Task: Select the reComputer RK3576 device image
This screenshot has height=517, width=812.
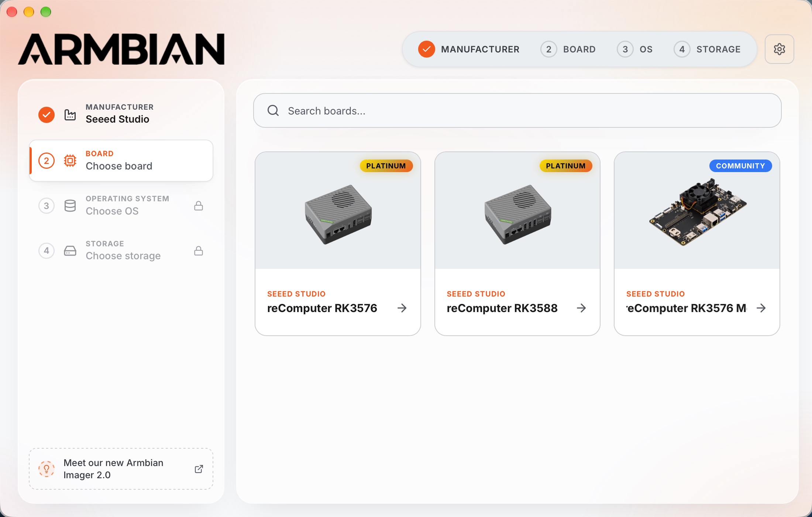Action: [338, 214]
